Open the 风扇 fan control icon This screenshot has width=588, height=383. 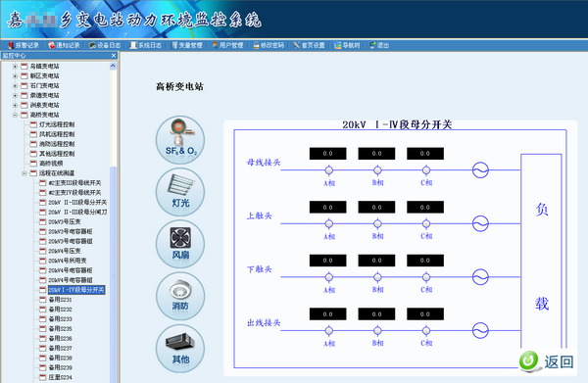coord(180,244)
